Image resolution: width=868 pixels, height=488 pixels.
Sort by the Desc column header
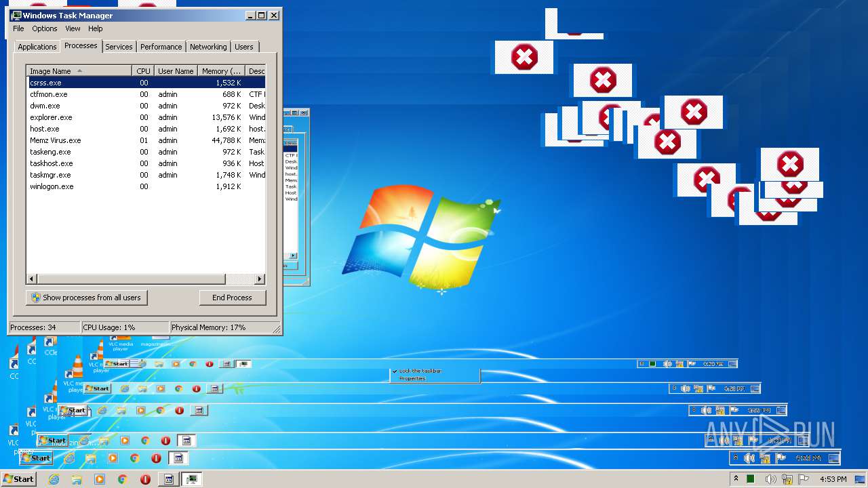point(256,70)
